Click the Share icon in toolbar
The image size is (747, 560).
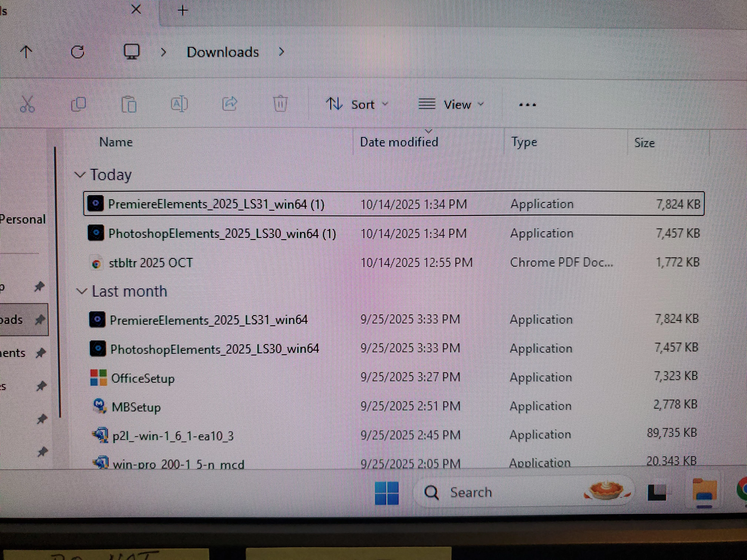(x=230, y=104)
